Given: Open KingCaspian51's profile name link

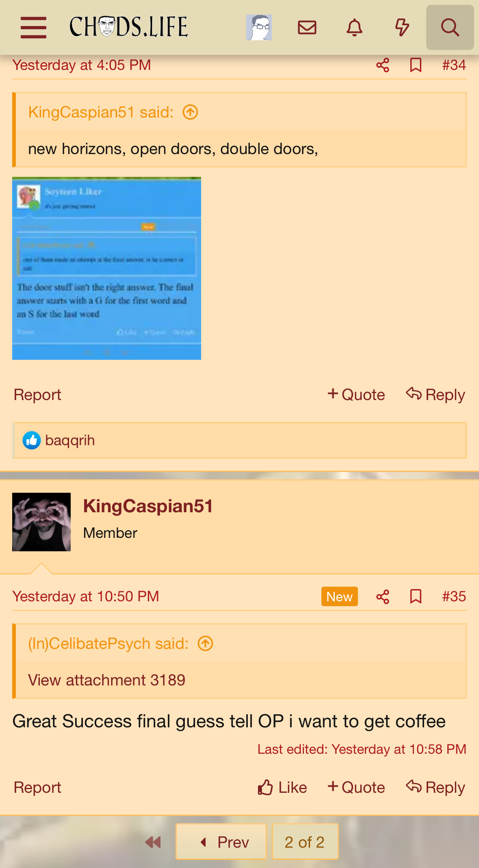Looking at the screenshot, I should [148, 506].
